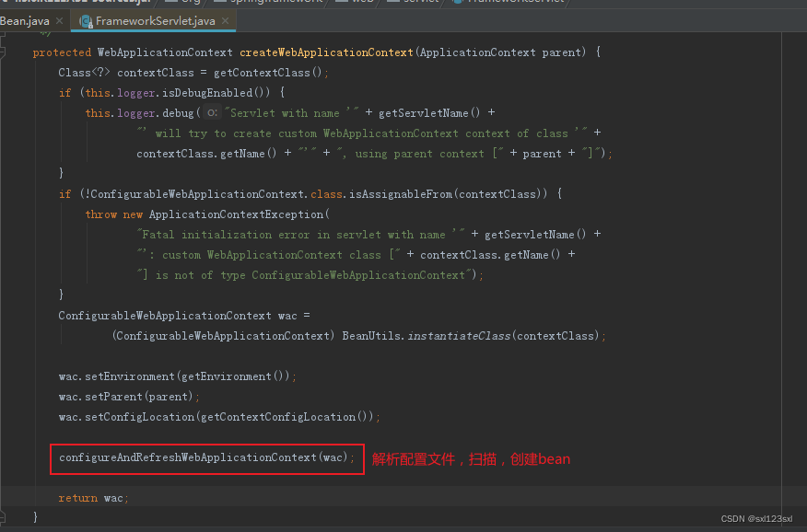Viewport: 807px width, 532px height.
Task: Click ApplicationContextException constructor name
Action: (236, 214)
